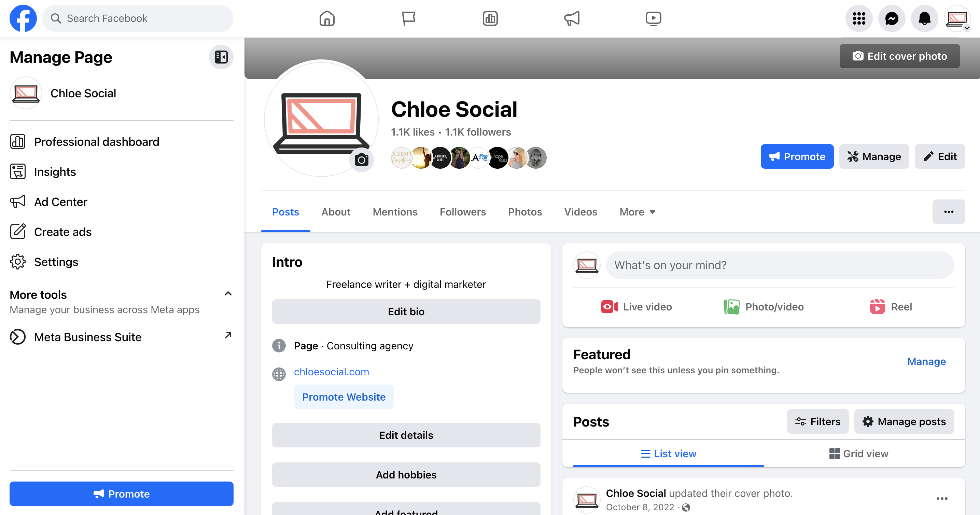Click Edit bio button
Viewport: 980px width, 515px height.
point(406,311)
